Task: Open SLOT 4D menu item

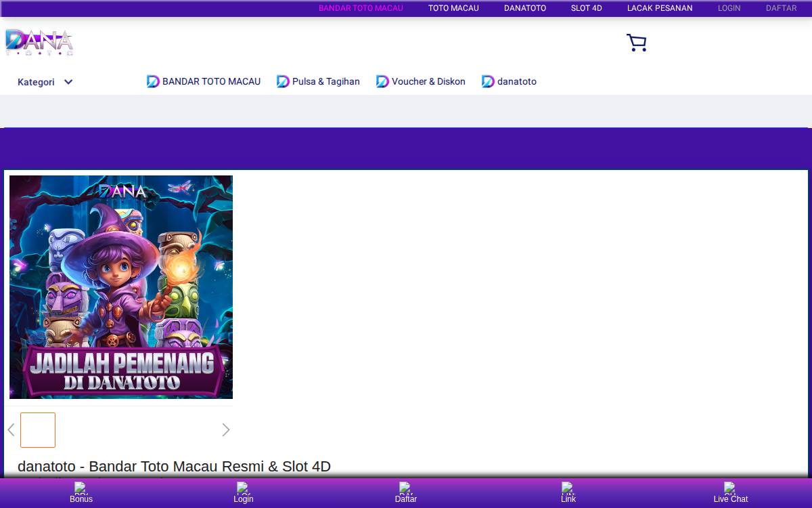Action: (x=586, y=8)
